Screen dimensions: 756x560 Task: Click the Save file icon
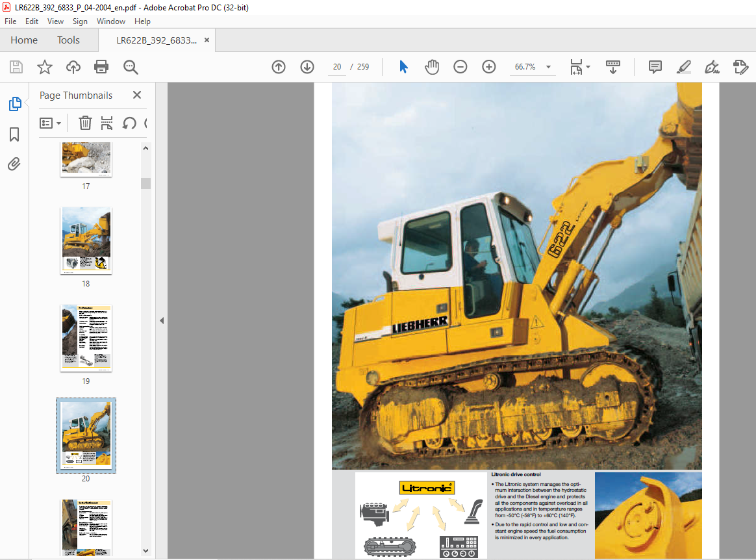coord(16,66)
